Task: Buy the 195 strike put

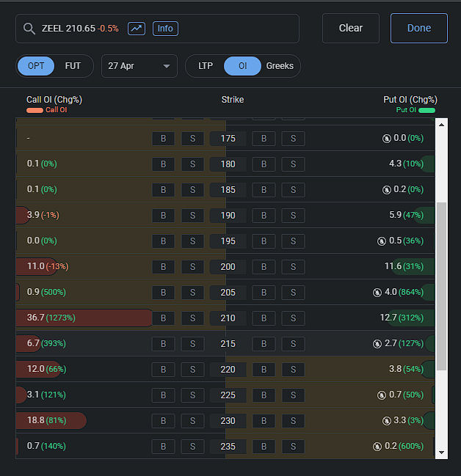Action: click(264, 241)
